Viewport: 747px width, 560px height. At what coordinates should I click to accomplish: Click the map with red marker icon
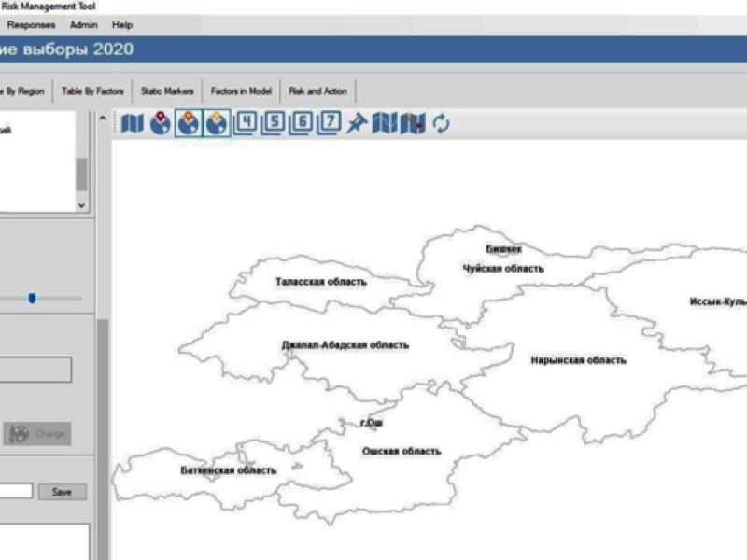click(413, 123)
